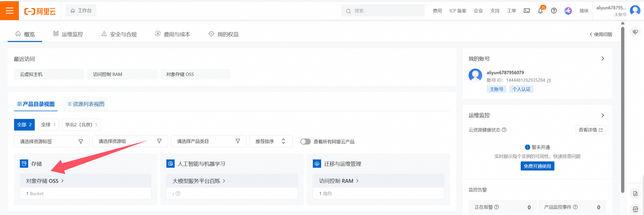Open the user avatar in header
The height and width of the screenshot is (215, 644).
pos(635,11)
